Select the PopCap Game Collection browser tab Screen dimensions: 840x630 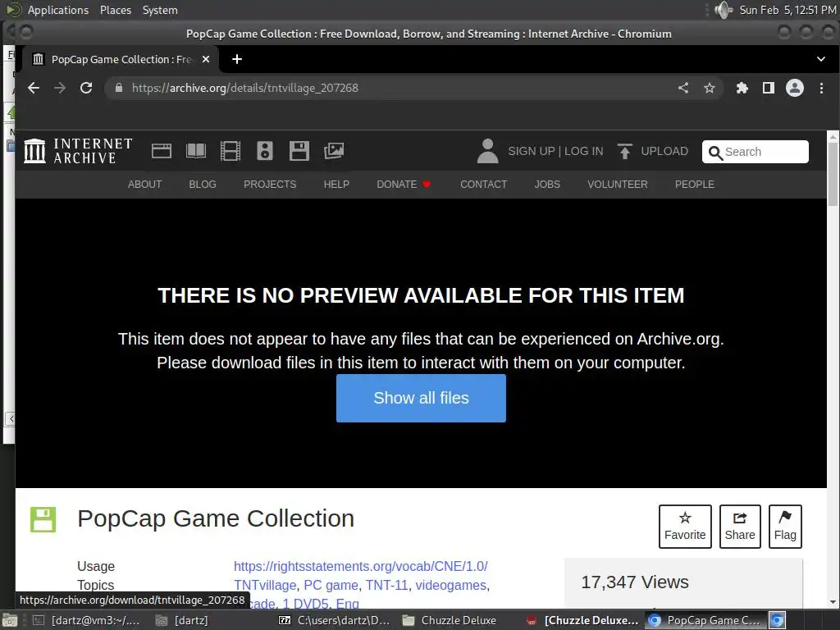[121, 59]
